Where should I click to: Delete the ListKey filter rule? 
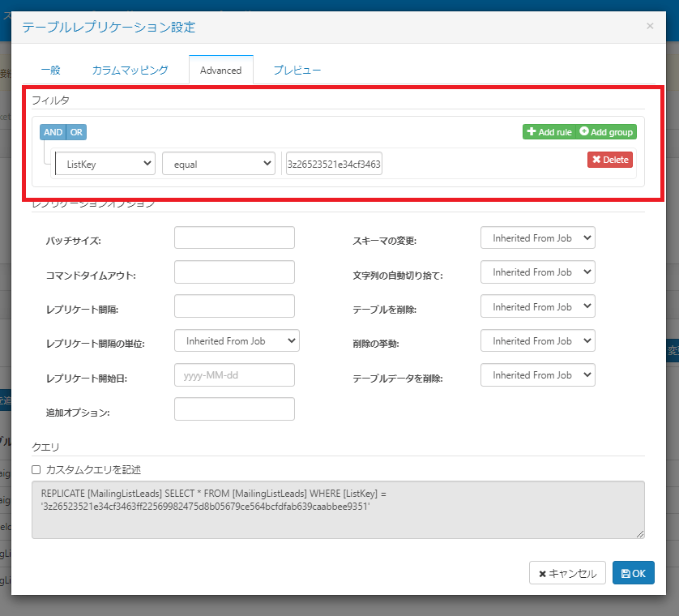[x=609, y=160]
